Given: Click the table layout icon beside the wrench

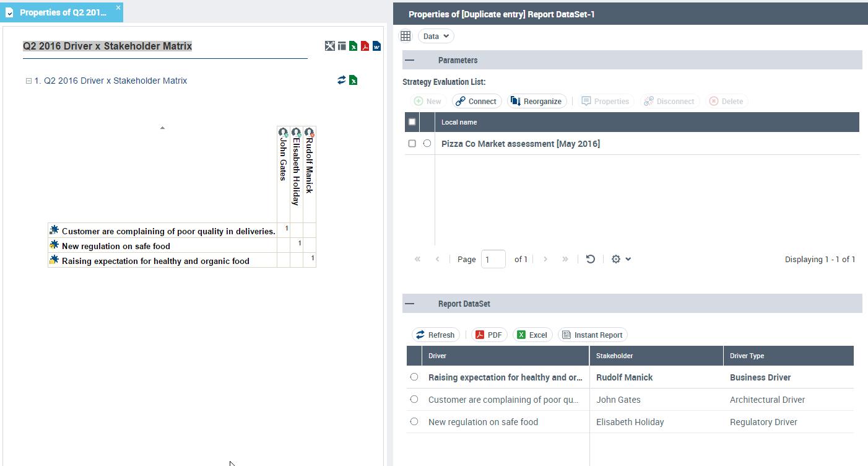Looking at the screenshot, I should tap(342, 46).
